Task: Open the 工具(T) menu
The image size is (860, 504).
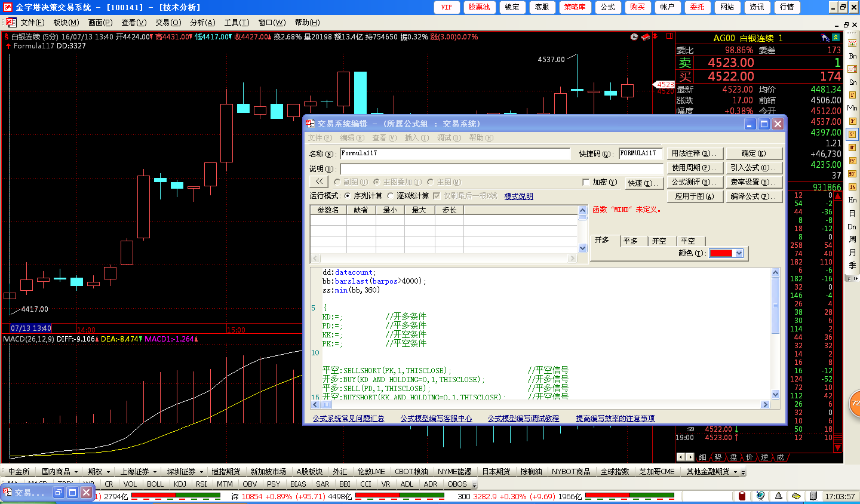Action: click(x=236, y=23)
